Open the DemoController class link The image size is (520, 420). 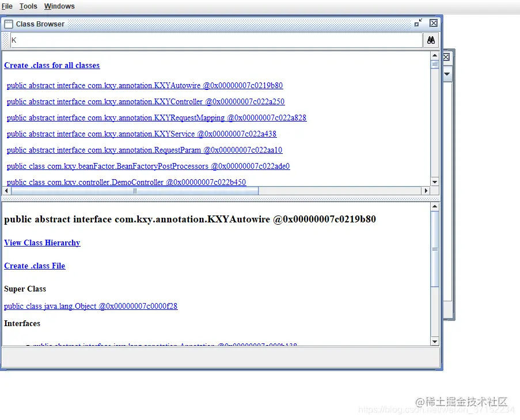(x=126, y=182)
